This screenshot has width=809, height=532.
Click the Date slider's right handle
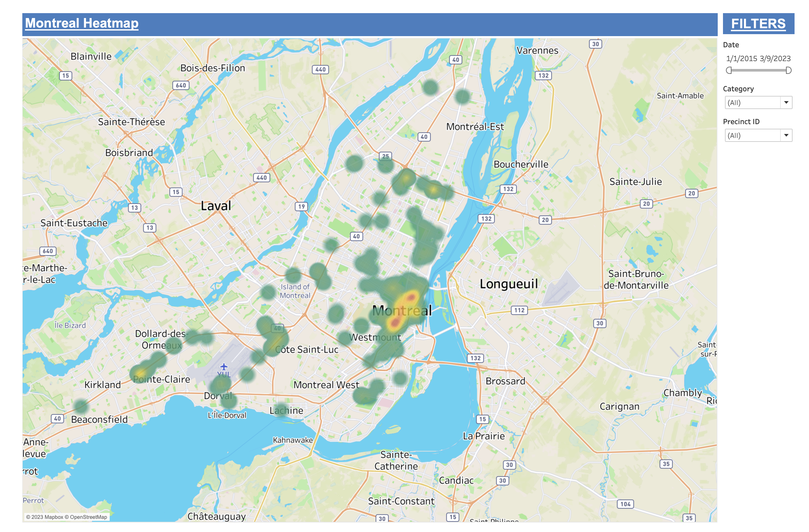[788, 70]
